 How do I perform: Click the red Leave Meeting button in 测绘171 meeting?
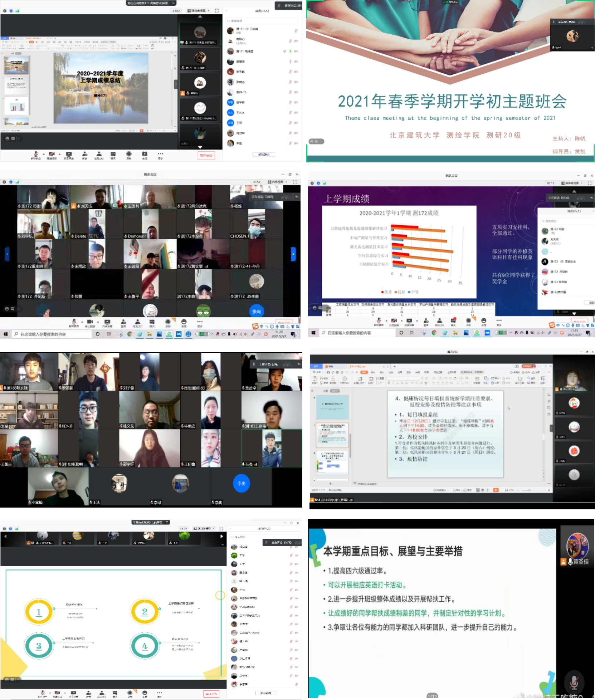click(x=206, y=156)
